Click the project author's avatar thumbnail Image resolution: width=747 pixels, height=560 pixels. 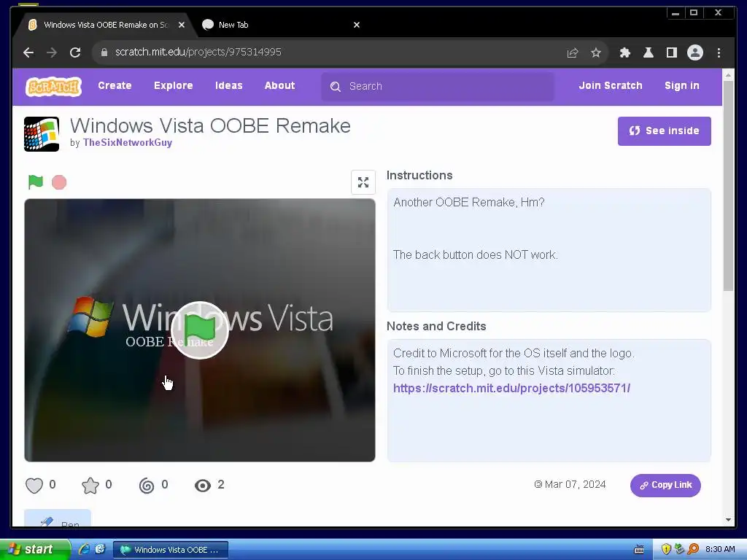coord(42,134)
